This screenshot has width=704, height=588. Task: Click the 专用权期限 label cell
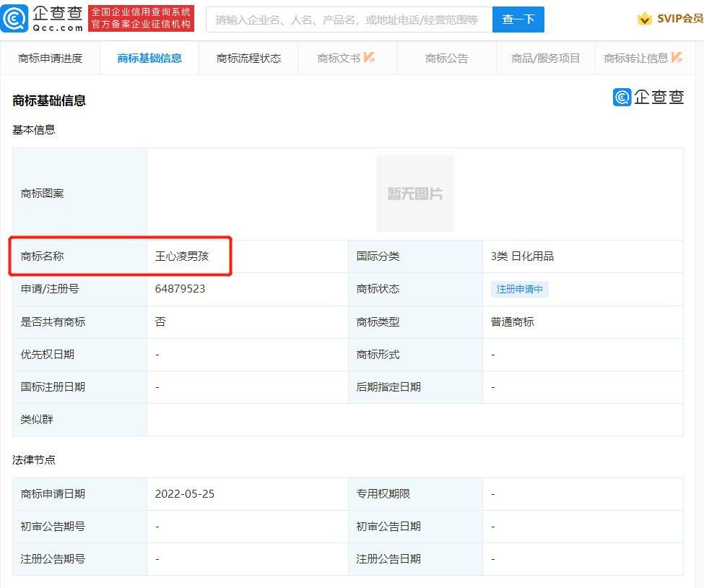tap(415, 493)
